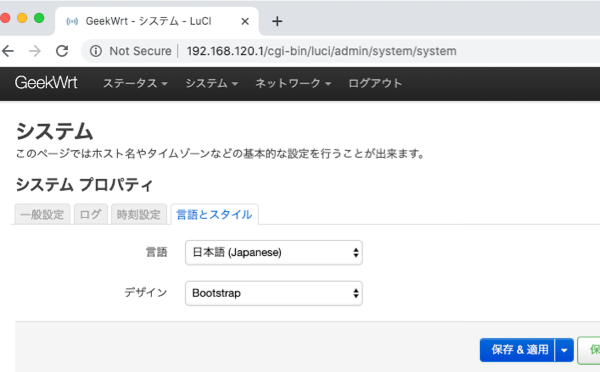Click the browser forward arrow
The height and width of the screenshot is (372, 600).
[35, 51]
